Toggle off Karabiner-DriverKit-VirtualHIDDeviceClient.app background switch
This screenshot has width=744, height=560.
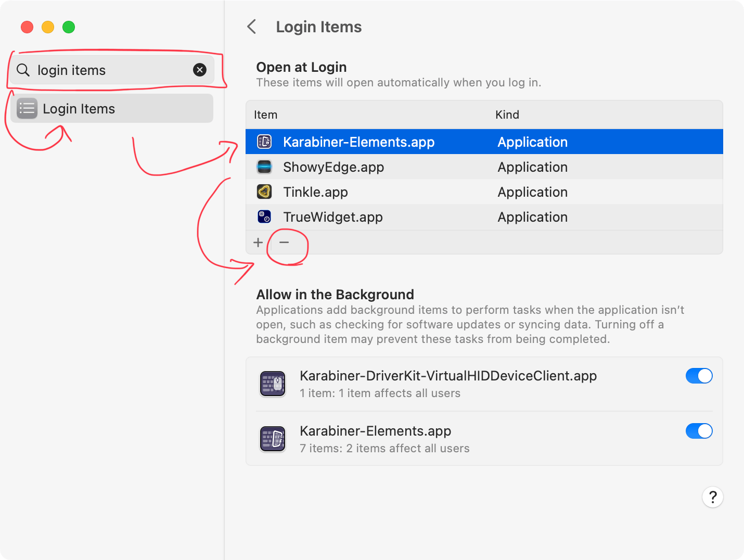[x=699, y=376]
